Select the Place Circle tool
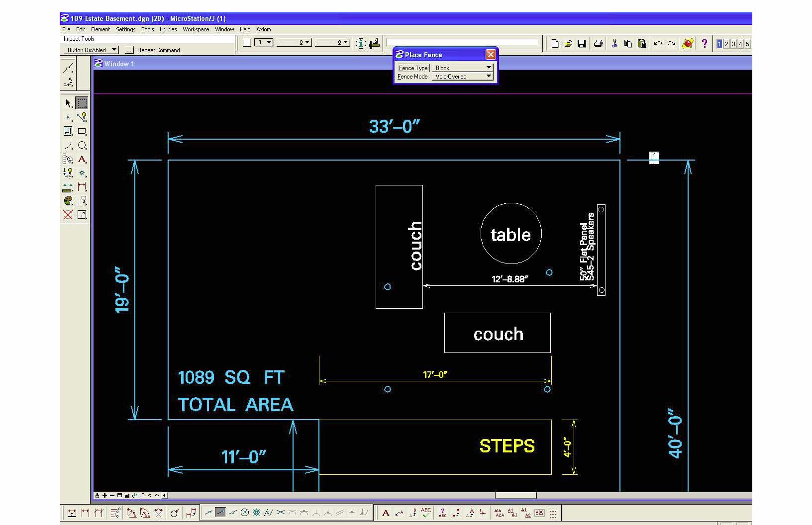Viewport: 812px width, 525px height. pyautogui.click(x=82, y=145)
